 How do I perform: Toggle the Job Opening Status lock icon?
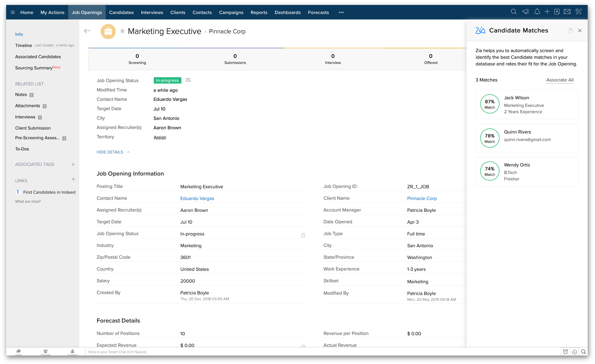pyautogui.click(x=304, y=235)
